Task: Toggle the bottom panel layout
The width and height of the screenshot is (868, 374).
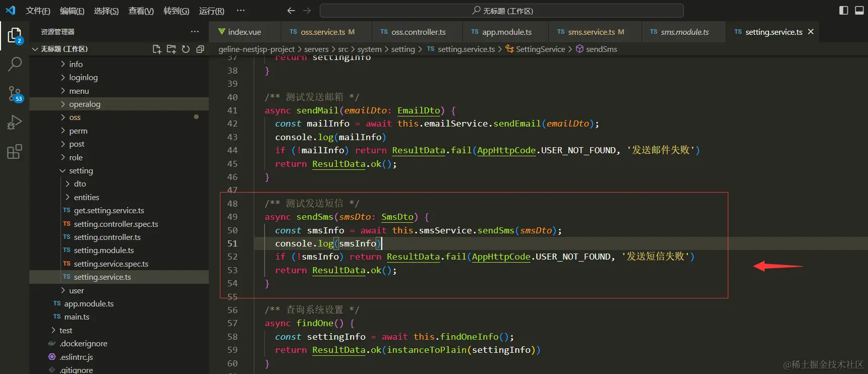Action: 859,11
